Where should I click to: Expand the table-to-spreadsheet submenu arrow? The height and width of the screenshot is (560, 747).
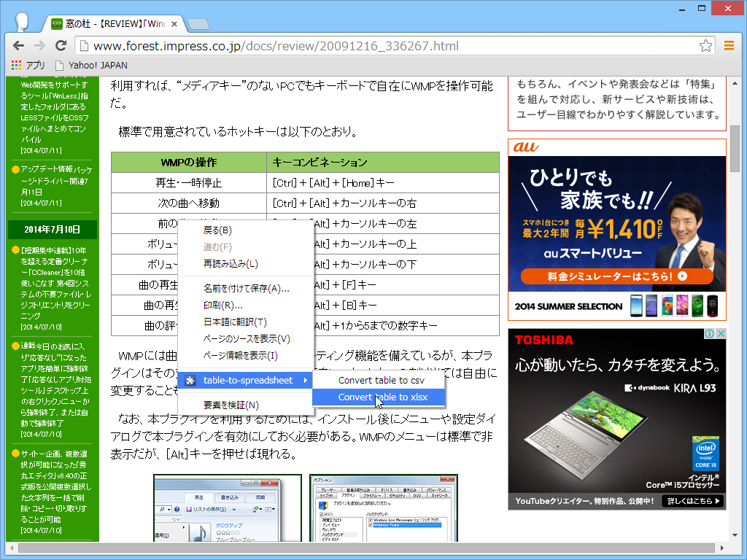point(306,380)
